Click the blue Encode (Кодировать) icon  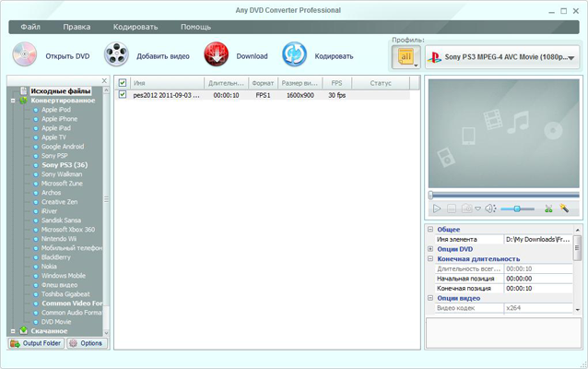pyautogui.click(x=294, y=54)
